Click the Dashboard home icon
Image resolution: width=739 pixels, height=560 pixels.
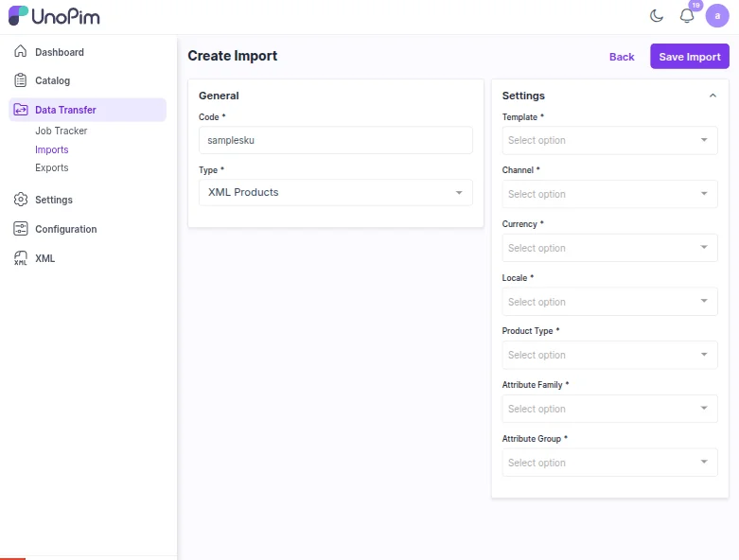coord(20,52)
